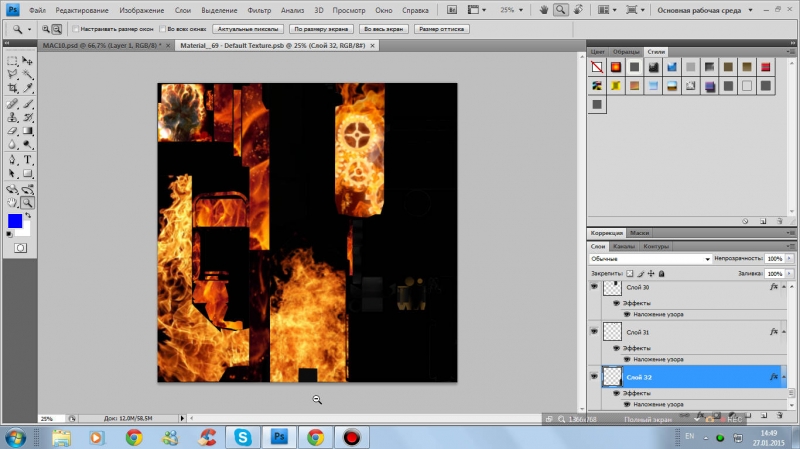
Task: Toggle 'Настраивать размер окон' checkbox
Action: tap(76, 29)
